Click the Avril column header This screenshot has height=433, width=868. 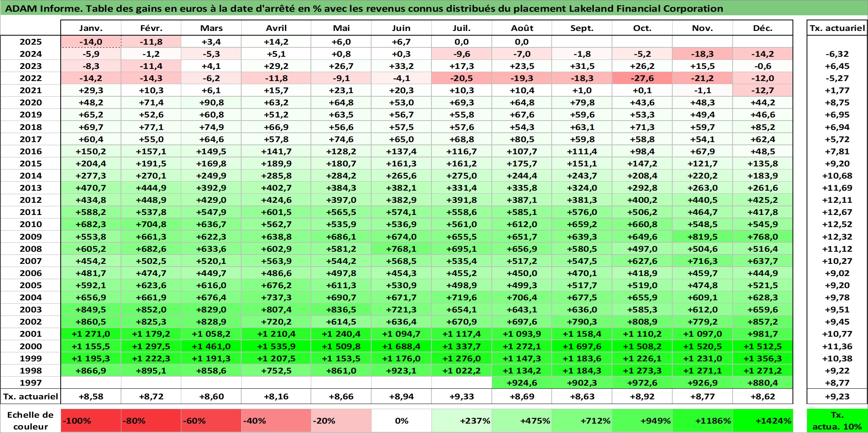click(x=276, y=28)
